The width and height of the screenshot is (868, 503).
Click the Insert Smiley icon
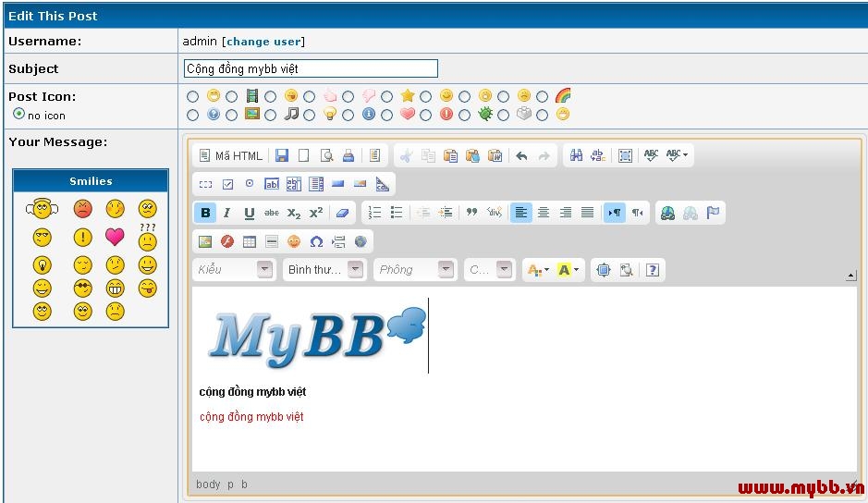(x=294, y=241)
